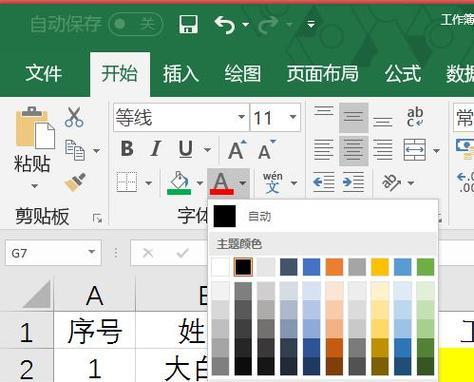
Task: Open the Underline style dropdown arrow
Action: click(207, 149)
